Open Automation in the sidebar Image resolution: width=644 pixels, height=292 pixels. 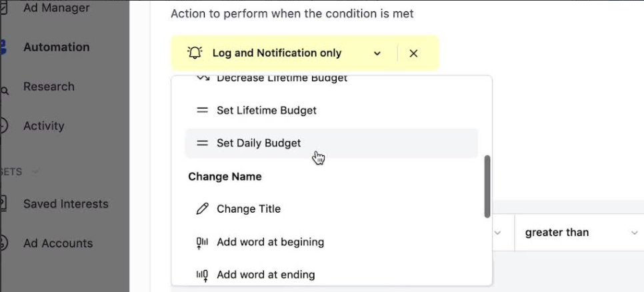tap(56, 47)
